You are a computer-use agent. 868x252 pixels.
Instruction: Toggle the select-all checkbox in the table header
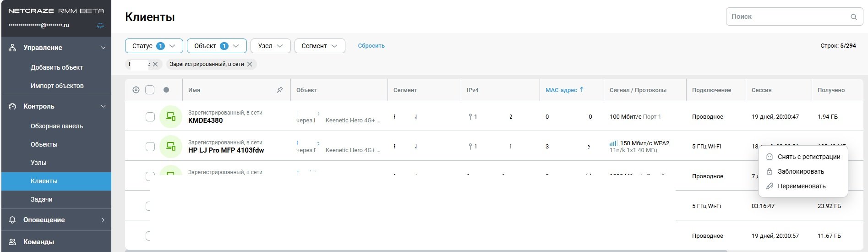150,90
